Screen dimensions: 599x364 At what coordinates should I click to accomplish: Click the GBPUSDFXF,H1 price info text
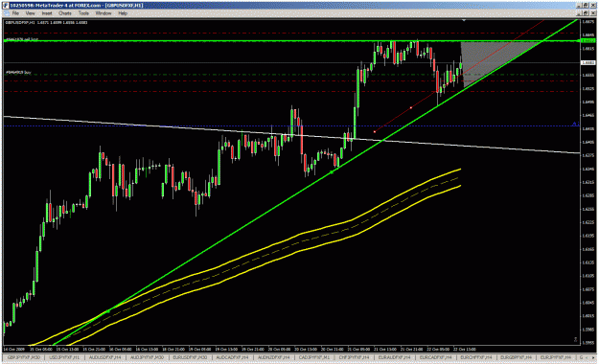pyautogui.click(x=47, y=23)
